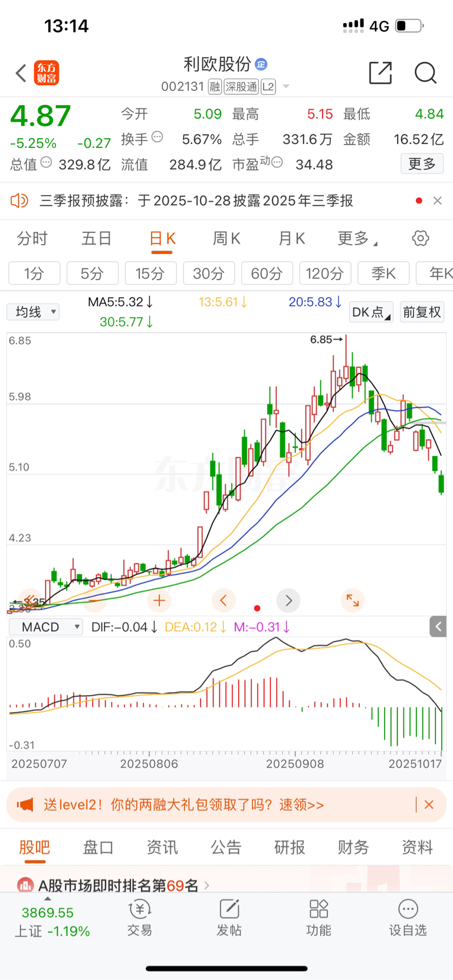Screen dimensions: 453x980
Task: Open the 送level2 promotion link
Action: (x=183, y=805)
